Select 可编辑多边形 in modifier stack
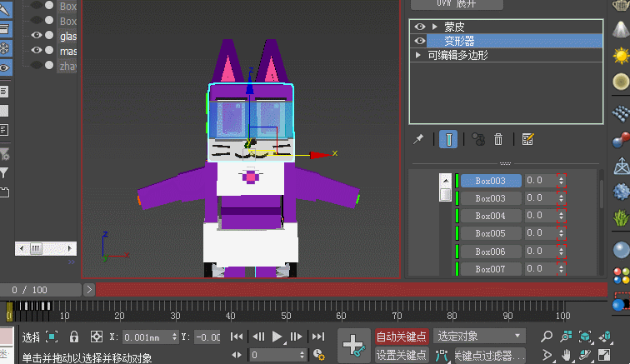 458,55
